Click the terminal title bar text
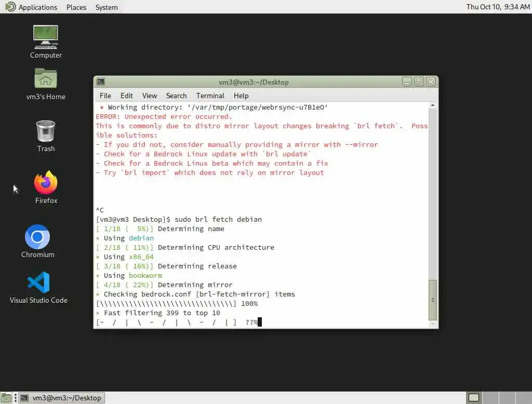532x404 pixels. (x=254, y=82)
